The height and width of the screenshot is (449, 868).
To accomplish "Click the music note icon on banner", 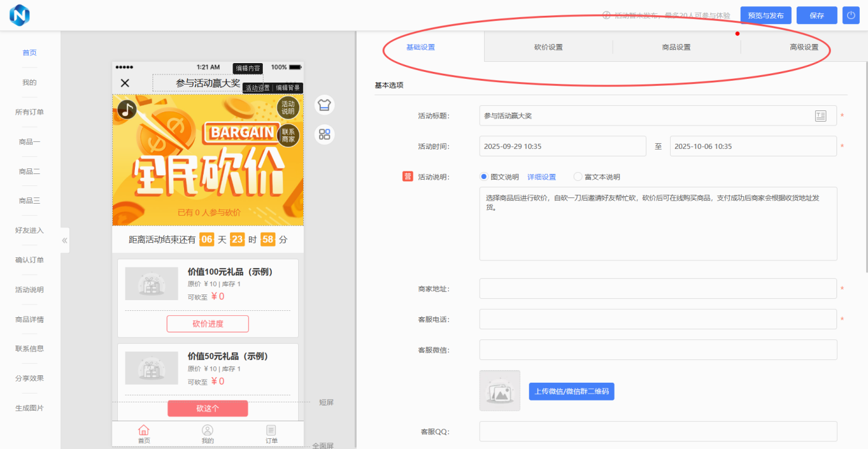I will click(127, 110).
